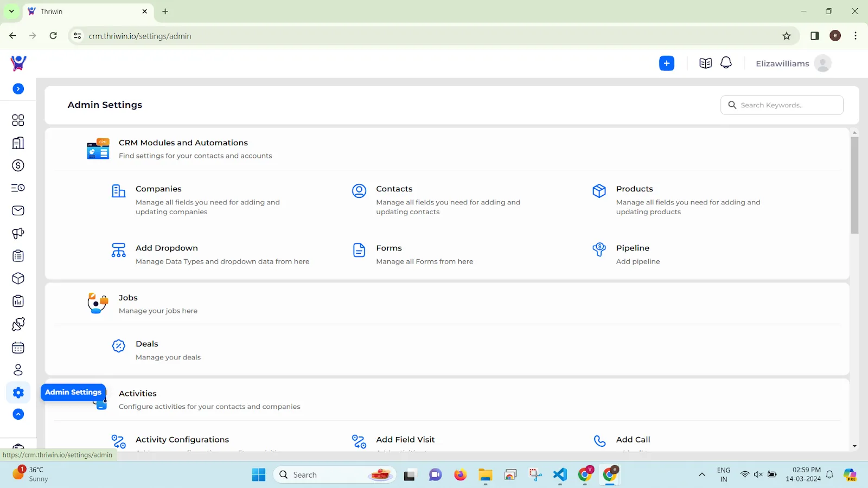The height and width of the screenshot is (488, 868).
Task: Click the blue plus quick-add button
Action: (x=667, y=63)
